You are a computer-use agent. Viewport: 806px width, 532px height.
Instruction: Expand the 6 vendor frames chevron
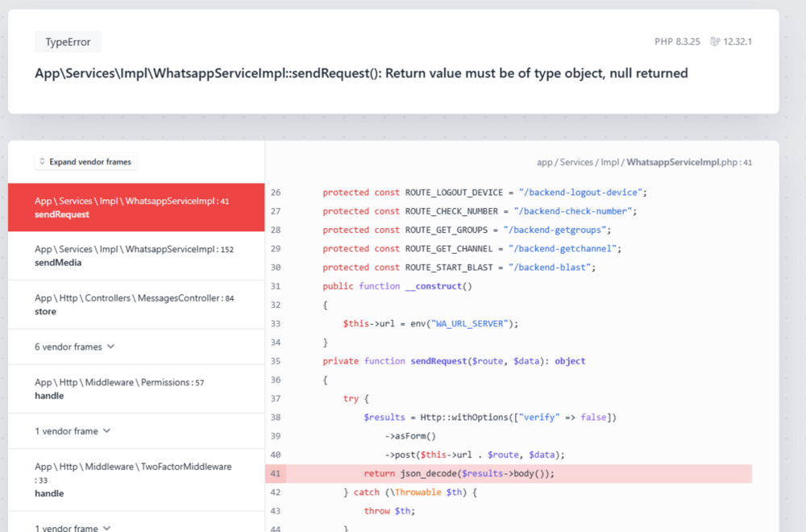point(110,347)
